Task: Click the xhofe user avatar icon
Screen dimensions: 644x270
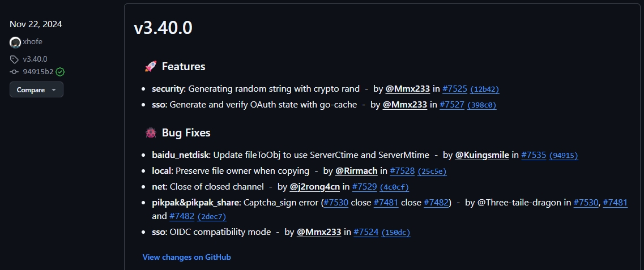Action: click(15, 42)
